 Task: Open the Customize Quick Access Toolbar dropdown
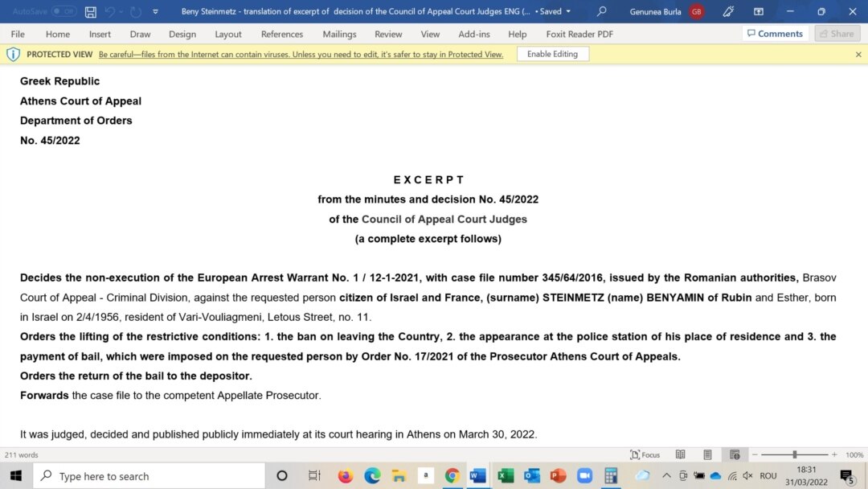click(156, 11)
